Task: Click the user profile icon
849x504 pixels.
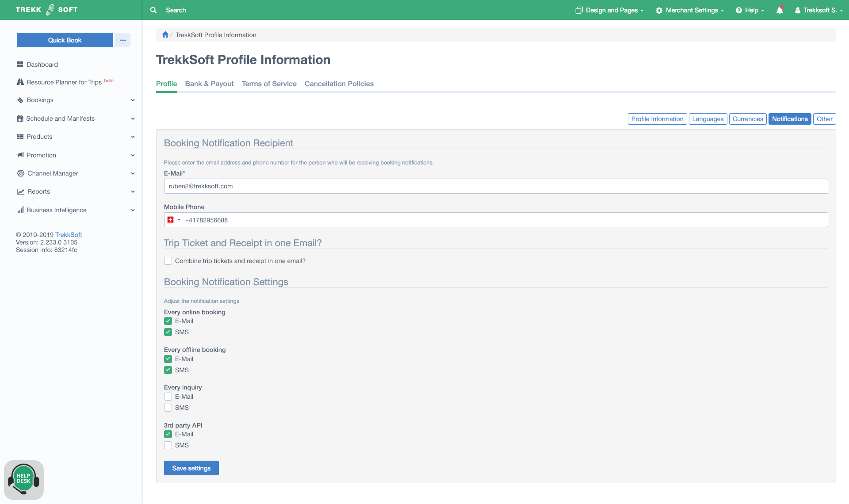Action: click(798, 10)
